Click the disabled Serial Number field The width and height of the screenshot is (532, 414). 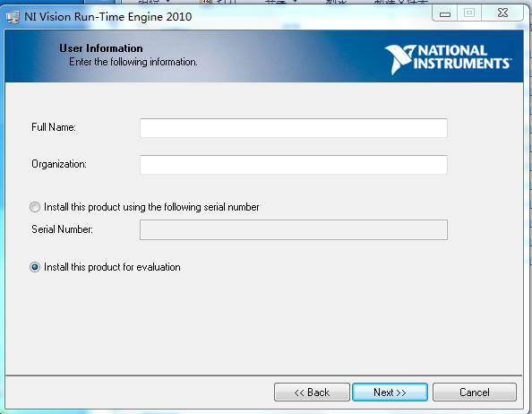[294, 229]
